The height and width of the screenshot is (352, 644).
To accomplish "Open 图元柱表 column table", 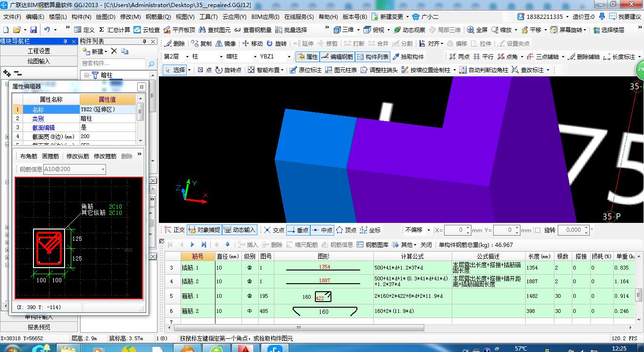I will 341,70.
